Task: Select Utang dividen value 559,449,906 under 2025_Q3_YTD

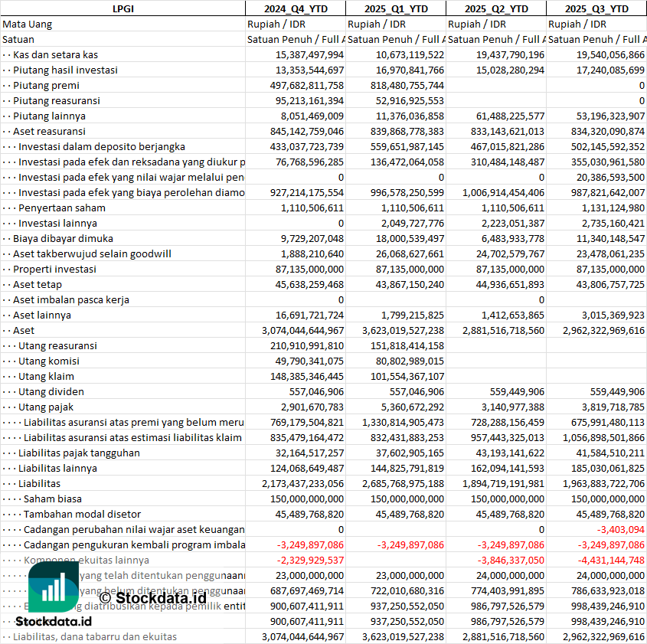Action: [617, 391]
